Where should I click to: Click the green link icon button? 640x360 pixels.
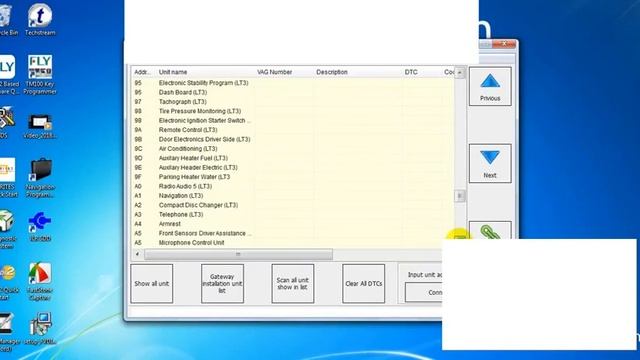490,231
